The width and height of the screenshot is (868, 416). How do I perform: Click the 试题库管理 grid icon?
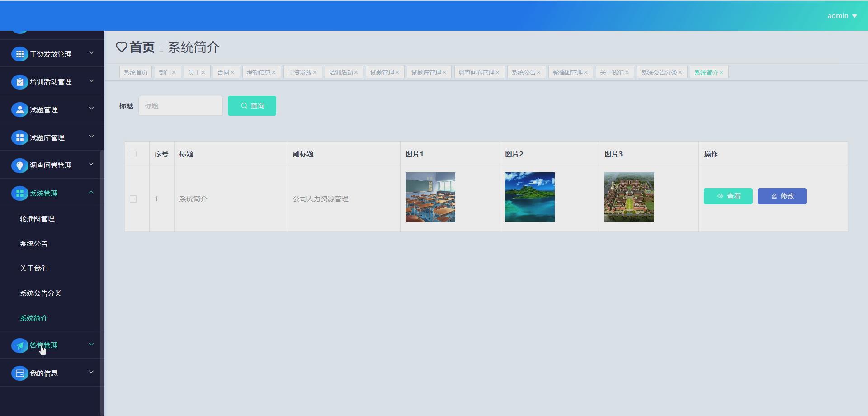tap(19, 137)
